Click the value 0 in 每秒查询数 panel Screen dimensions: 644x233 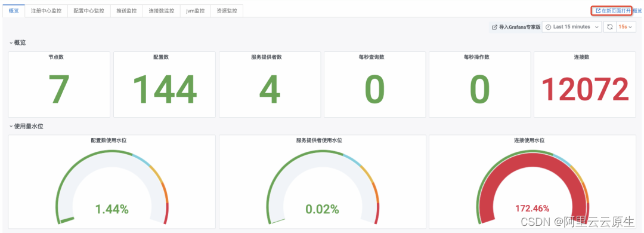(x=374, y=89)
